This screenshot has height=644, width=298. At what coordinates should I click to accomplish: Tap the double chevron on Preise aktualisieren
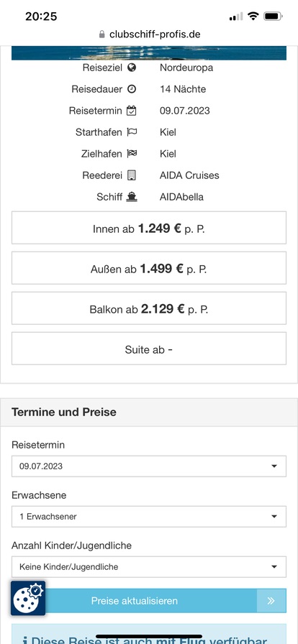point(271,601)
